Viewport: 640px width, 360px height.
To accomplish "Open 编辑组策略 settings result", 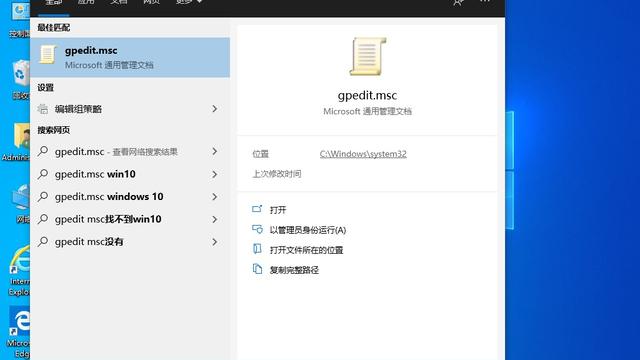I will [x=130, y=109].
